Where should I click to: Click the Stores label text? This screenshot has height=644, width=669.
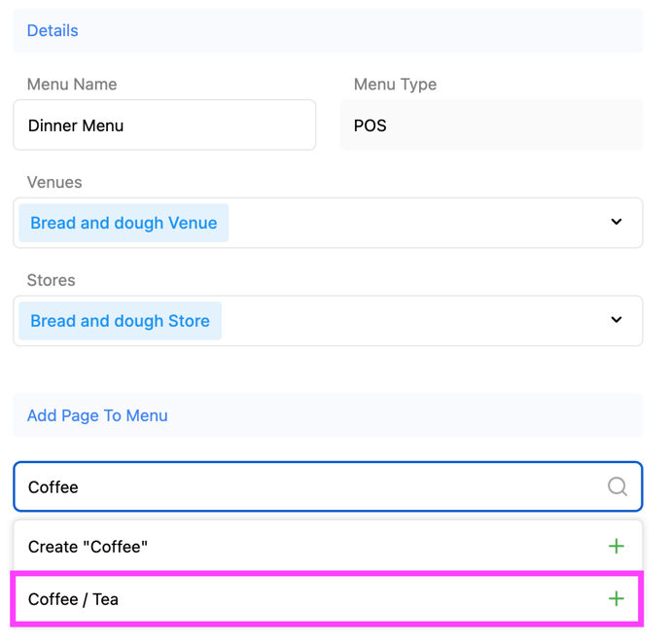(52, 280)
